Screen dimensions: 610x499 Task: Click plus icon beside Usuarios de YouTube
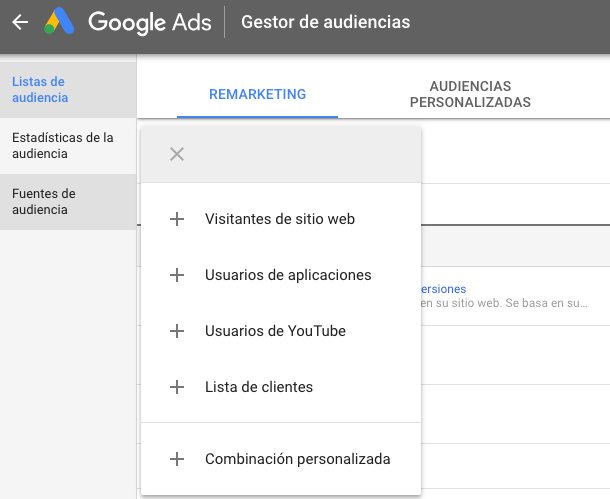click(x=177, y=331)
